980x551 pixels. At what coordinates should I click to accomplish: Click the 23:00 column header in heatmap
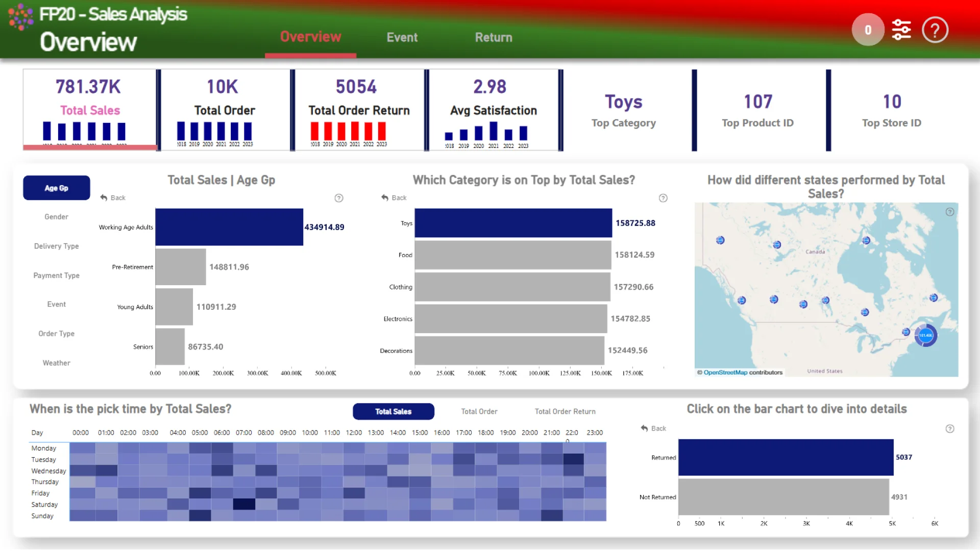[x=595, y=433]
